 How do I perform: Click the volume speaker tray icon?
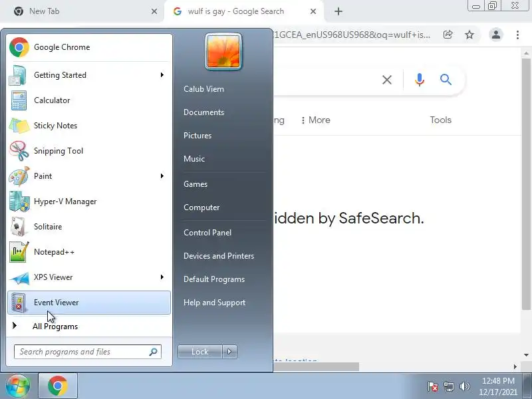click(x=464, y=386)
